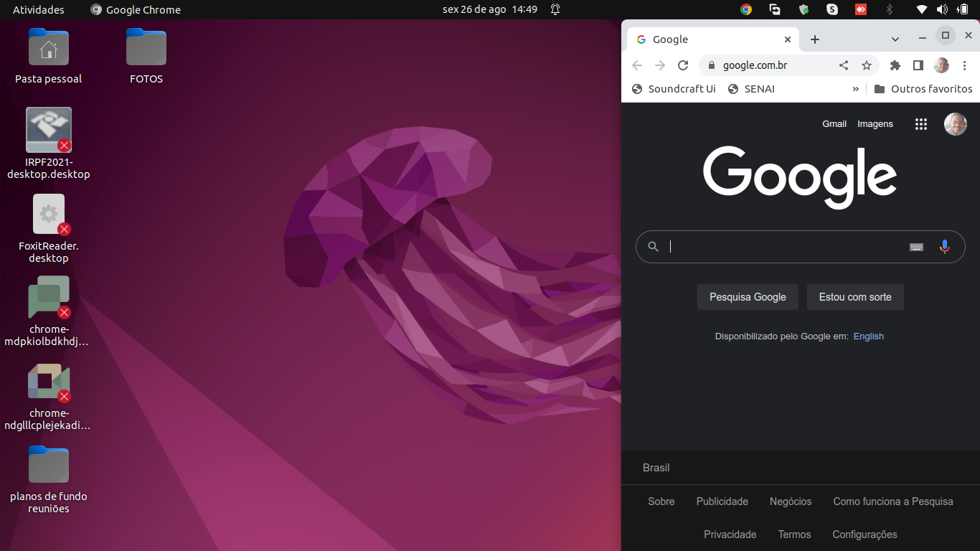Select the IRPF2021-desktop.desktop launcher

click(49, 143)
